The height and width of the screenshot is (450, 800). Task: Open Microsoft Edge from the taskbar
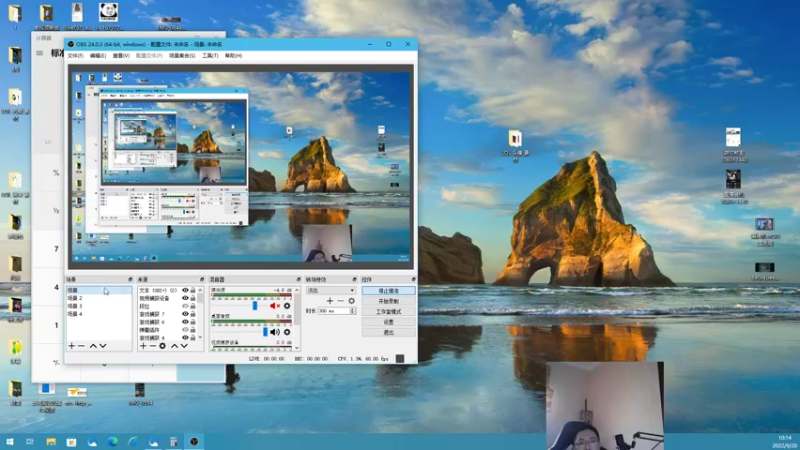(x=112, y=441)
